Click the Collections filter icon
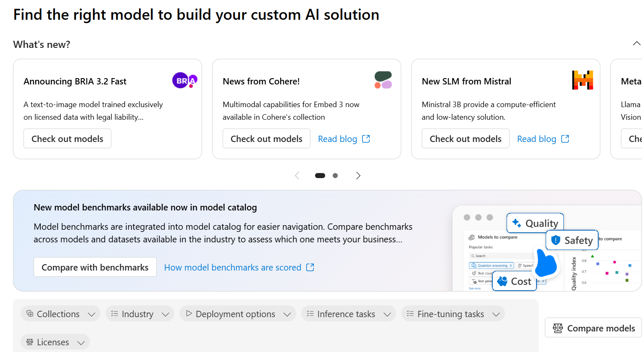 [30, 313]
